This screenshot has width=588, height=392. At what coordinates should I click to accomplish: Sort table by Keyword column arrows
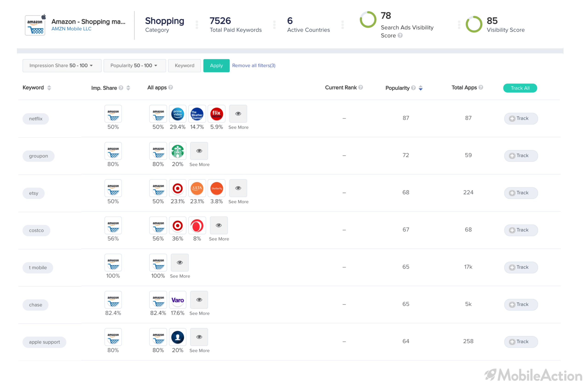coord(49,88)
